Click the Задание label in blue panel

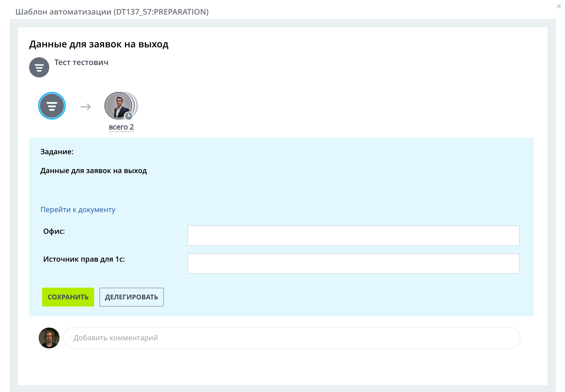pos(57,152)
